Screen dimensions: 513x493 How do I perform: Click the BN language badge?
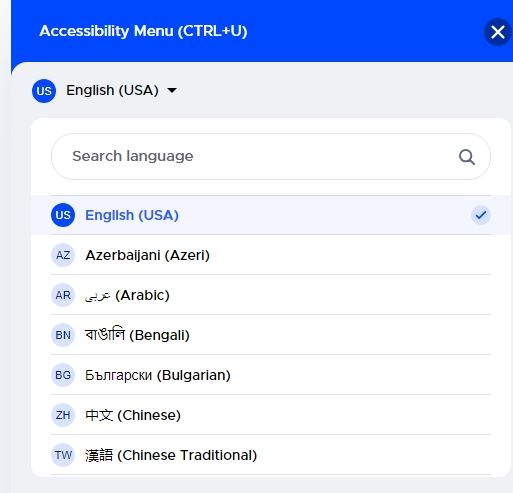coord(63,335)
